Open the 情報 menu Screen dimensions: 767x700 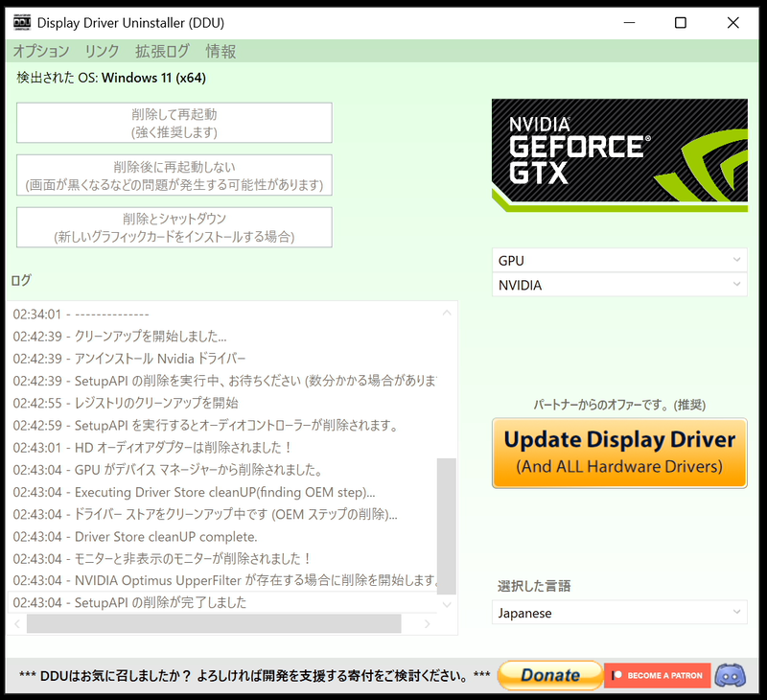pos(221,52)
